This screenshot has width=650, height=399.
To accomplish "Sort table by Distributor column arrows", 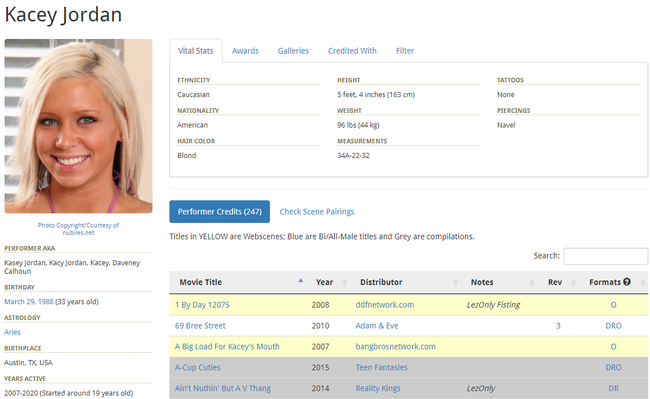I will [455, 282].
